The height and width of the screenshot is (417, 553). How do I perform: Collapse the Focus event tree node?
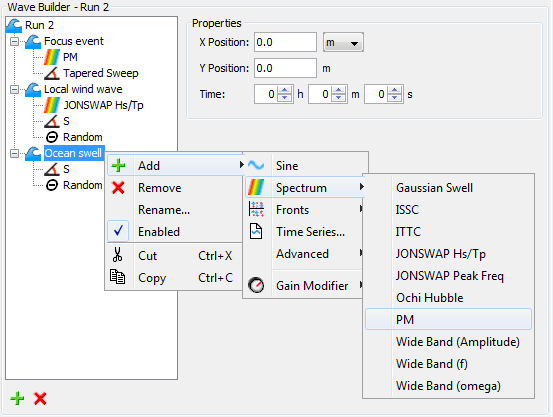14,41
